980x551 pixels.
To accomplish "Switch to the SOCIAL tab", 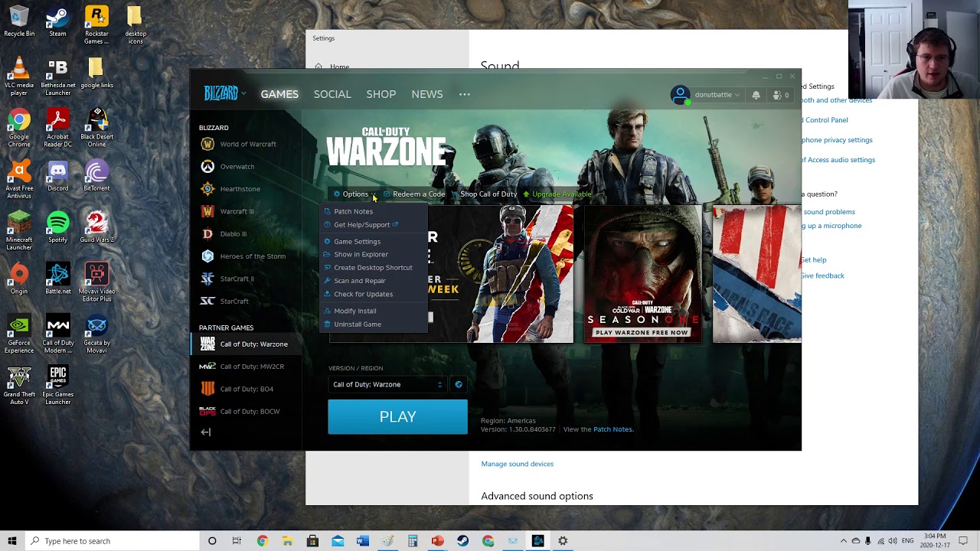I will point(332,94).
